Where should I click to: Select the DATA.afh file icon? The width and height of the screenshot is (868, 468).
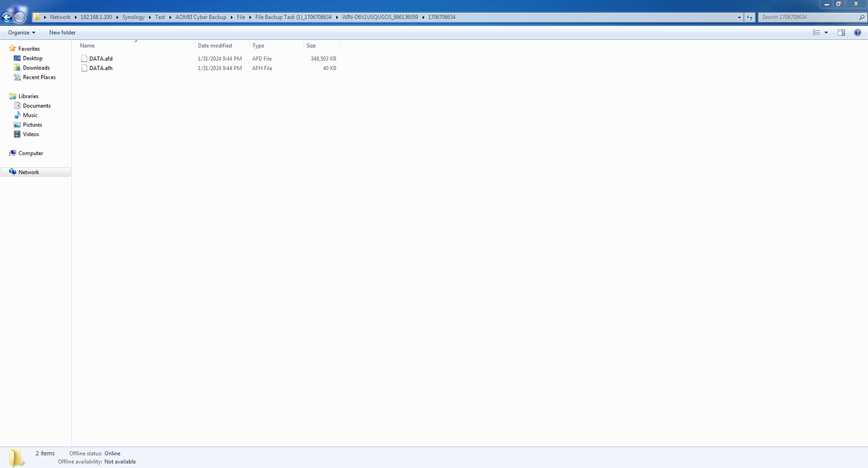click(x=84, y=68)
